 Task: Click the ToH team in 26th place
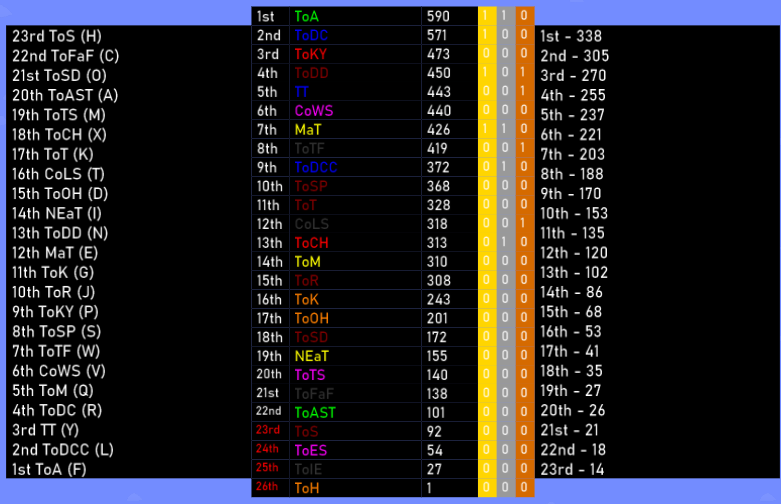(306, 489)
